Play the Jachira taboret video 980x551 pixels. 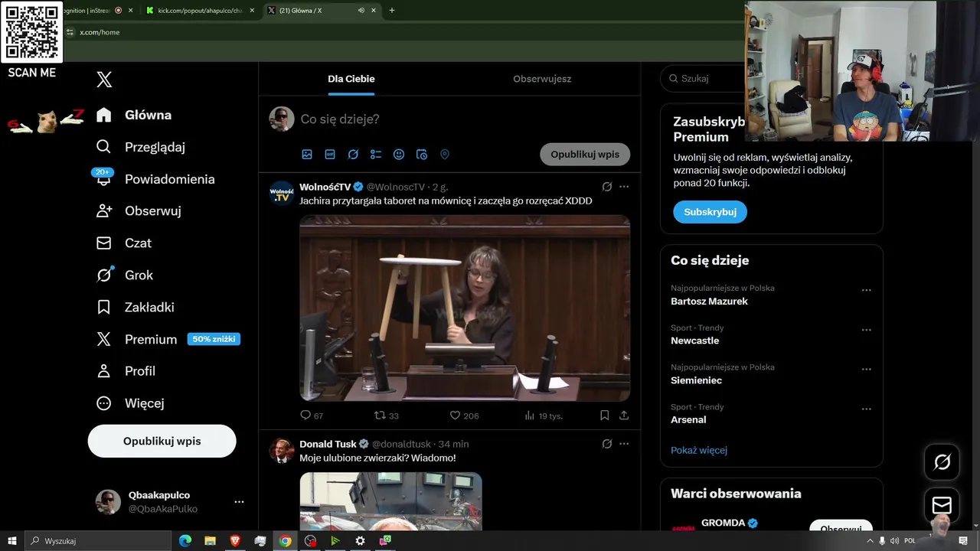(x=465, y=308)
